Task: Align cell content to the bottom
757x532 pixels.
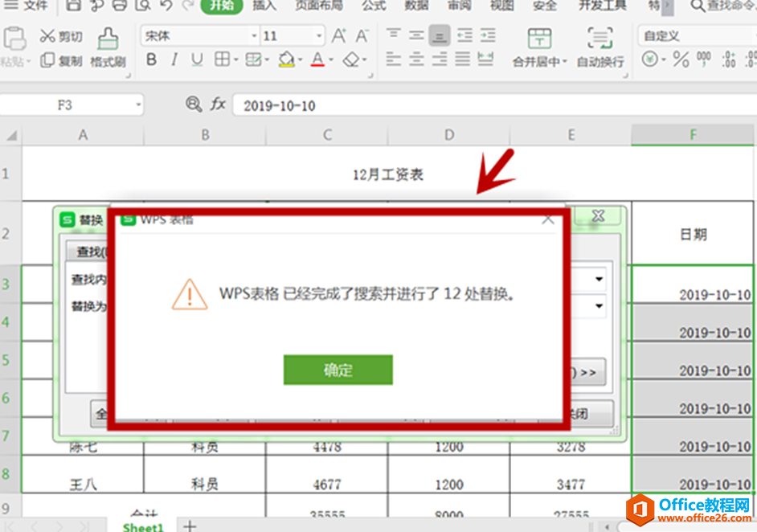Action: click(x=440, y=35)
